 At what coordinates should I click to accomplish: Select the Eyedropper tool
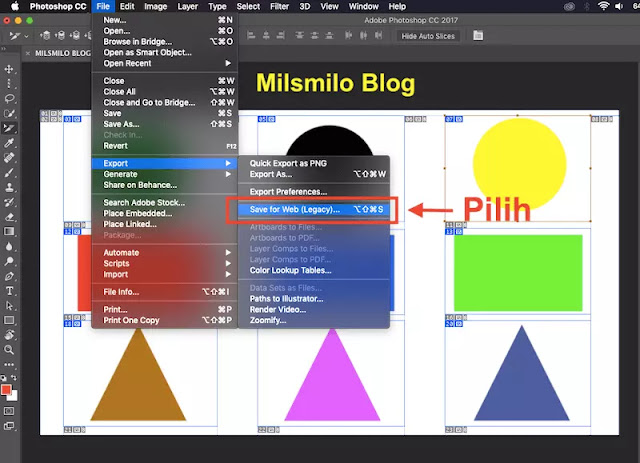point(9,143)
